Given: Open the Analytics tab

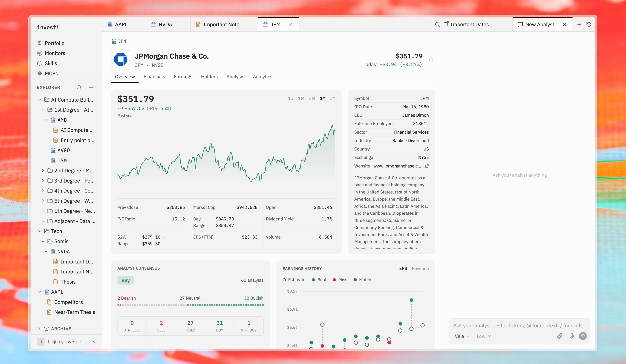Looking at the screenshot, I should (262, 77).
